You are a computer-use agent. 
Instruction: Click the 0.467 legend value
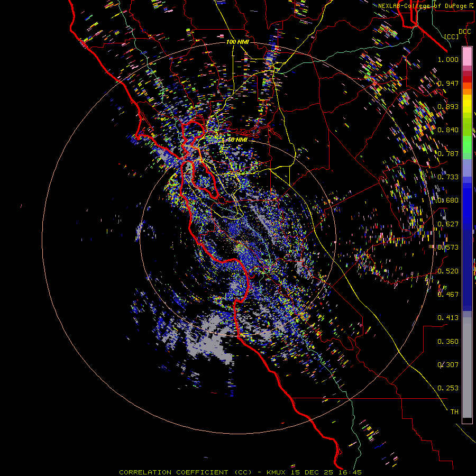coord(448,295)
